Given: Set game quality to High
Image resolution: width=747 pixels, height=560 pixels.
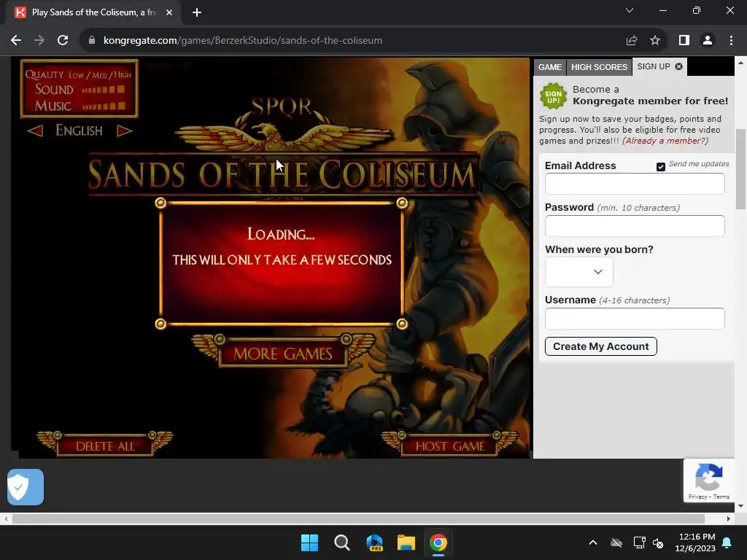Looking at the screenshot, I should click(123, 75).
